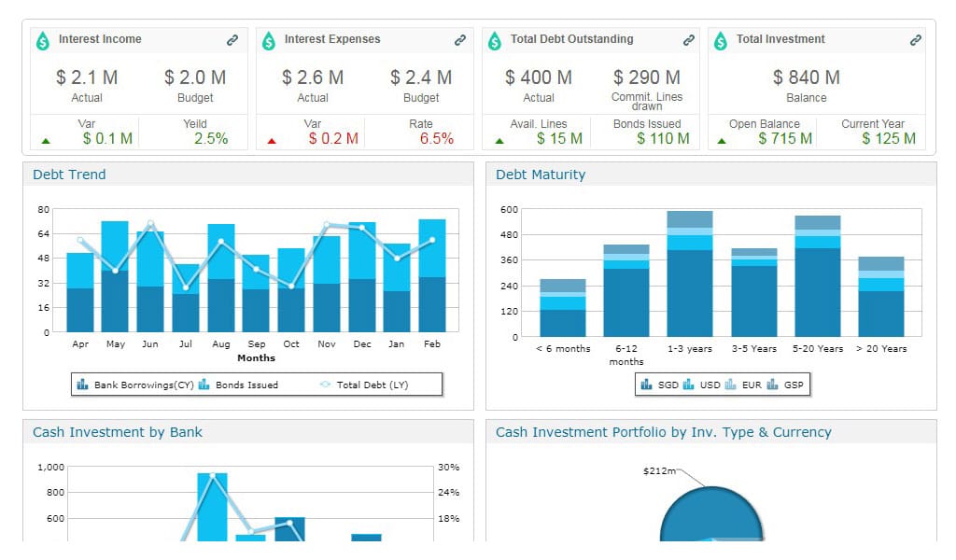This screenshot has height=560, width=956.
Task: Click the $ 110 M Bonds Issued value
Action: pos(664,138)
